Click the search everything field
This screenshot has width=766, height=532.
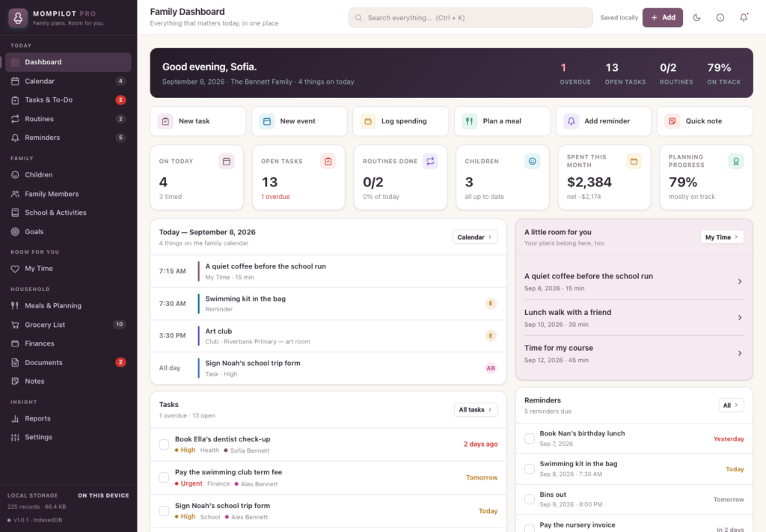click(x=471, y=18)
